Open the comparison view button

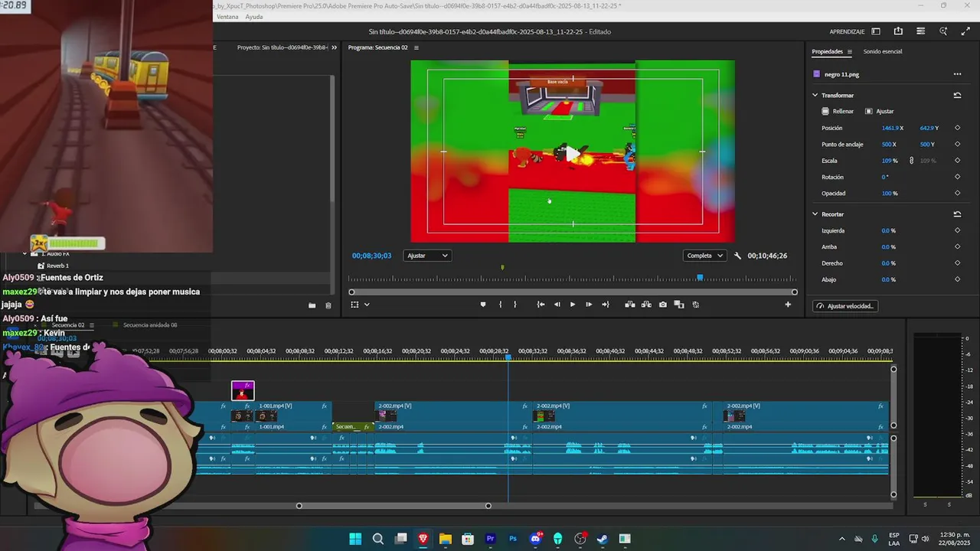679,305
